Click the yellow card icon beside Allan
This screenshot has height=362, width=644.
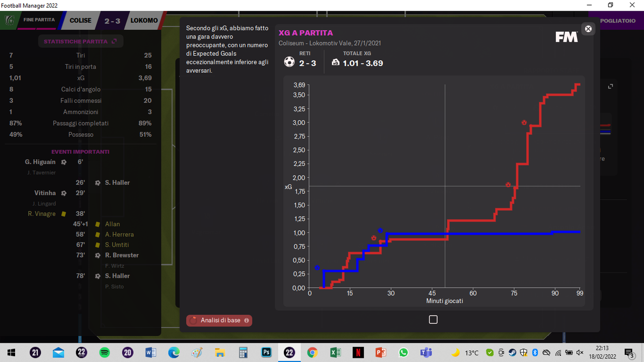[98, 224]
